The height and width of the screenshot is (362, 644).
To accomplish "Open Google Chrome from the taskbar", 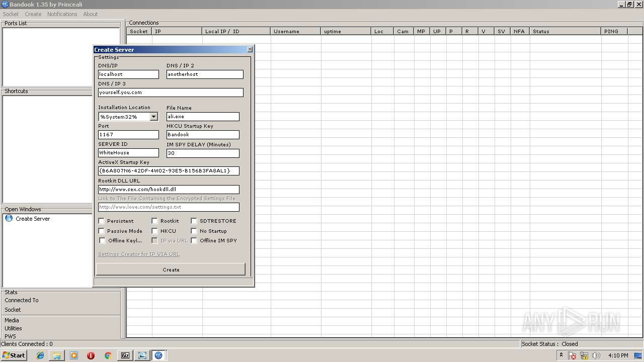I will pos(108,355).
